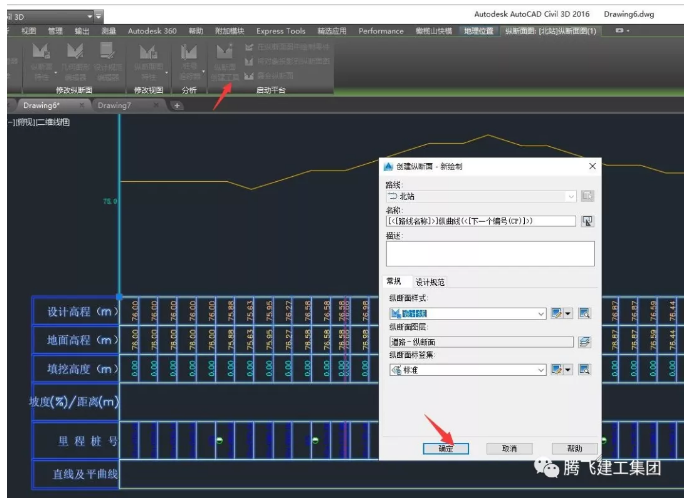The image size is (692, 501).
Task: Click the 地面高程 (m) band label
Action: tap(83, 340)
